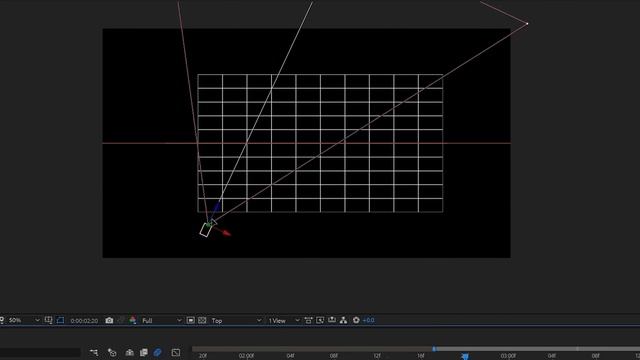Take a snapshot with the camera icon
Image resolution: width=640 pixels, height=360 pixels.
tap(109, 320)
